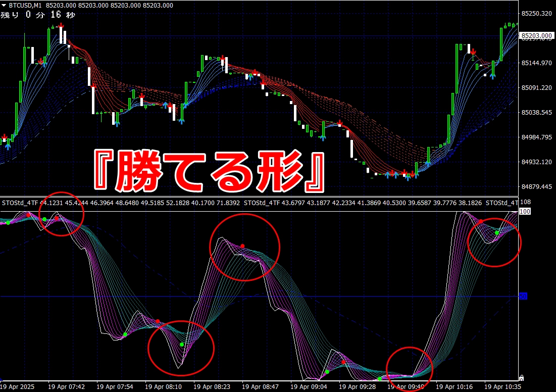This screenshot has height=392, width=556.
Task: Open the BTCUSD,M1 chart dropdown triangle
Action: pos(4,6)
